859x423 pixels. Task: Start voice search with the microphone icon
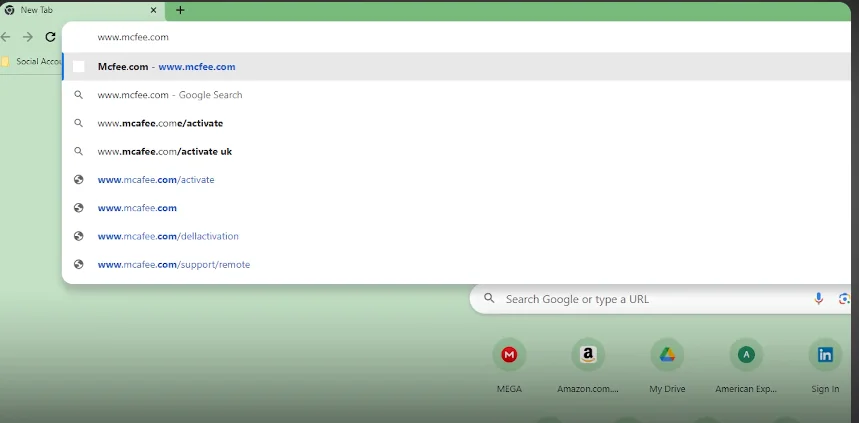pos(818,299)
